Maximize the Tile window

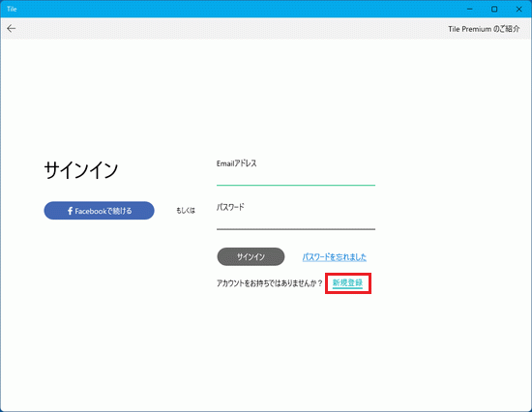click(494, 9)
